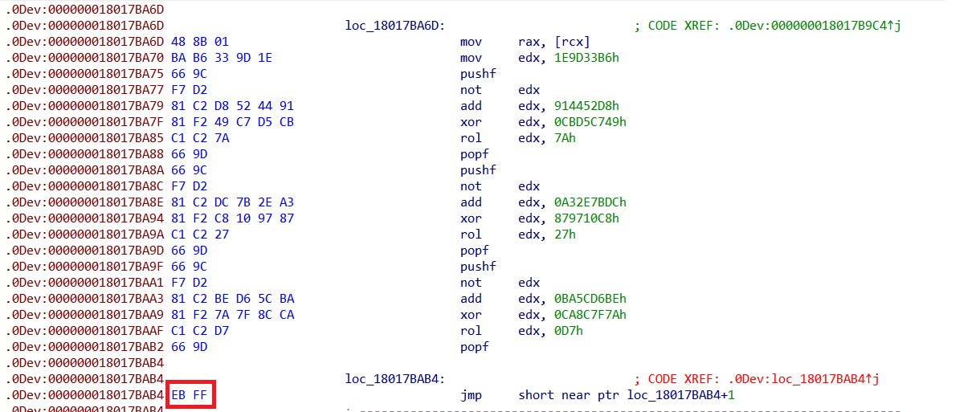The image size is (980, 412).
Task: Click the add mnemonic at 18017BA79
Action: [x=471, y=106]
